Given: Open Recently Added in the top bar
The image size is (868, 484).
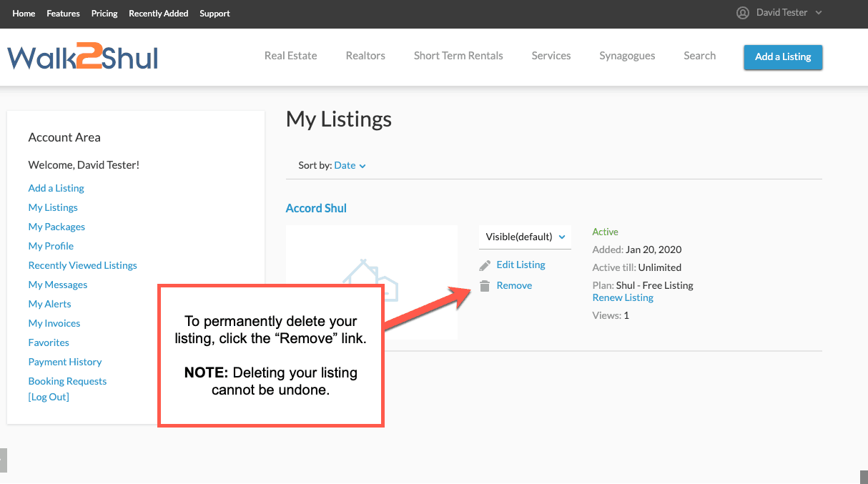Looking at the screenshot, I should [x=159, y=14].
